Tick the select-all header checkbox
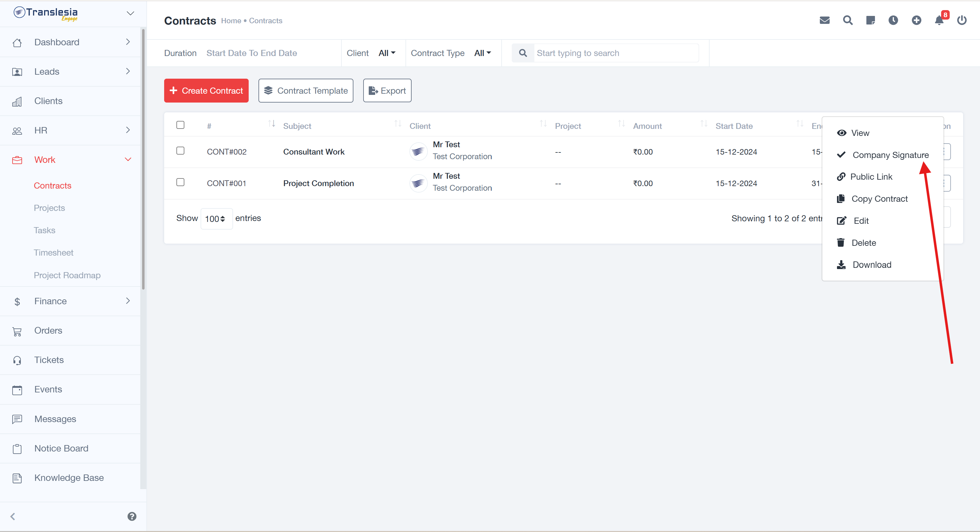Screen dimensions: 980x532 [x=180, y=125]
